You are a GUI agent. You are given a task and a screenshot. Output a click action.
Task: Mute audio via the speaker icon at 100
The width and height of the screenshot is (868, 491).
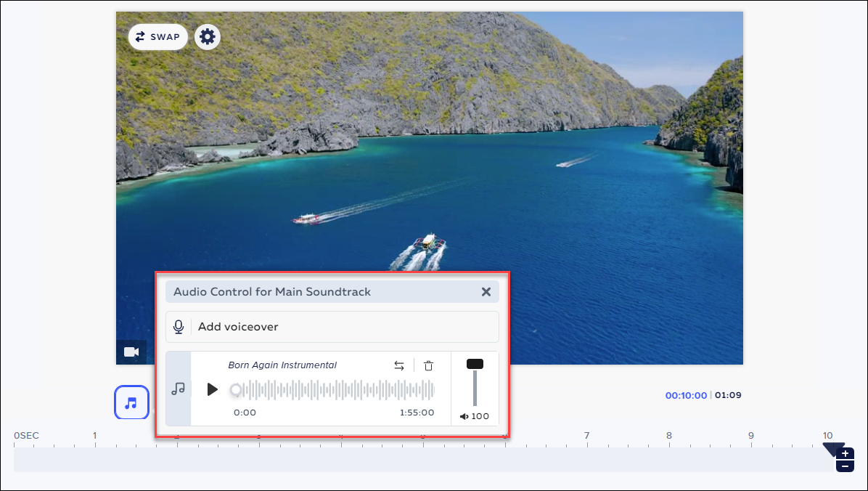[464, 417]
